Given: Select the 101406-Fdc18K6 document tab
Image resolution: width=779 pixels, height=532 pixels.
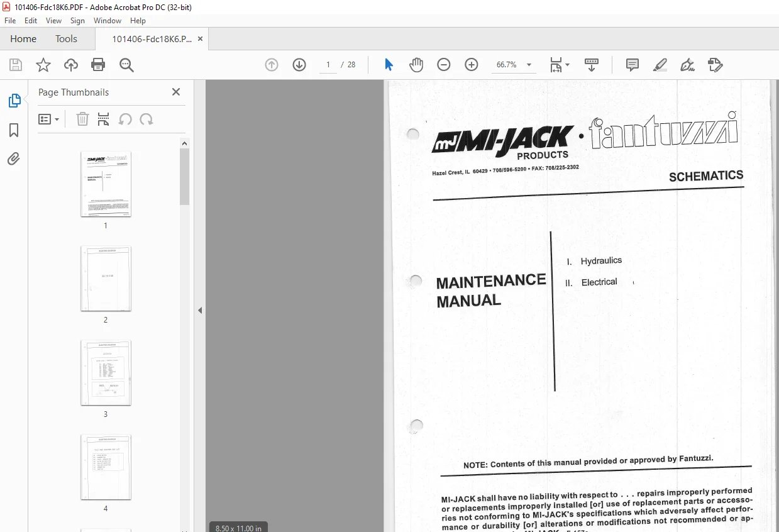Looking at the screenshot, I should click(152, 39).
